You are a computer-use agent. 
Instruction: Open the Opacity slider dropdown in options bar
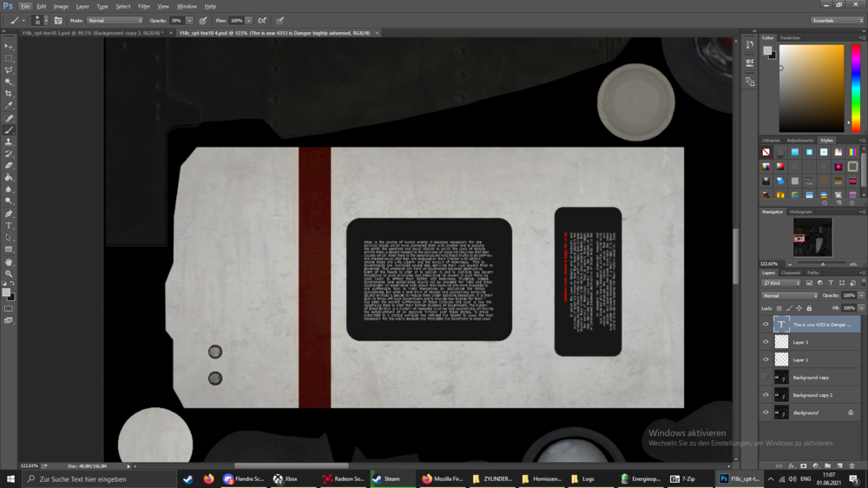[x=189, y=21]
